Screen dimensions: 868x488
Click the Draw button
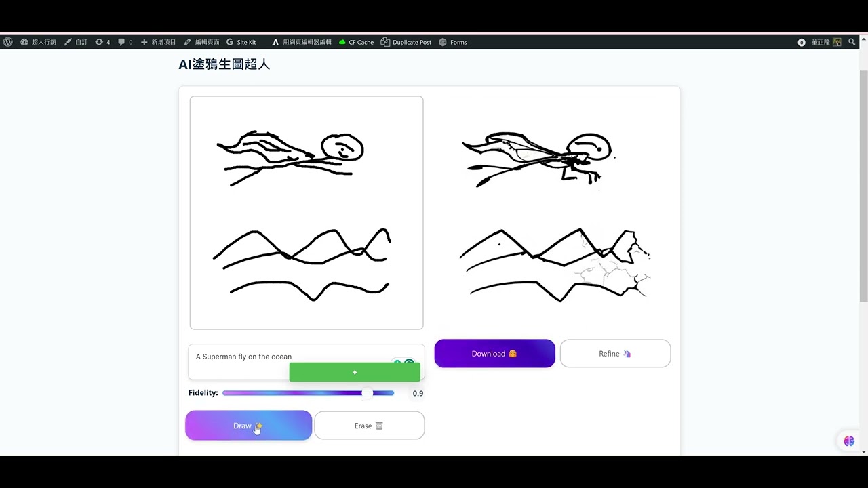(249, 426)
